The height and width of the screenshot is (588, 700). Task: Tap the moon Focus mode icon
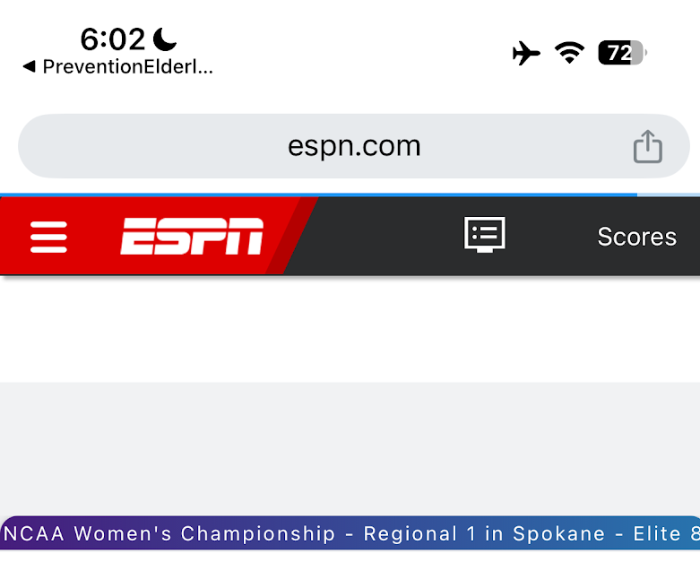164,39
